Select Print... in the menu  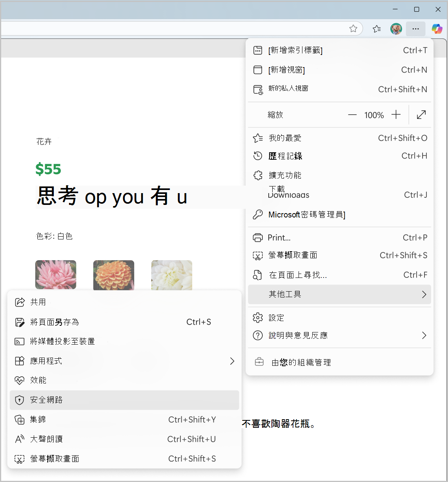click(340, 237)
